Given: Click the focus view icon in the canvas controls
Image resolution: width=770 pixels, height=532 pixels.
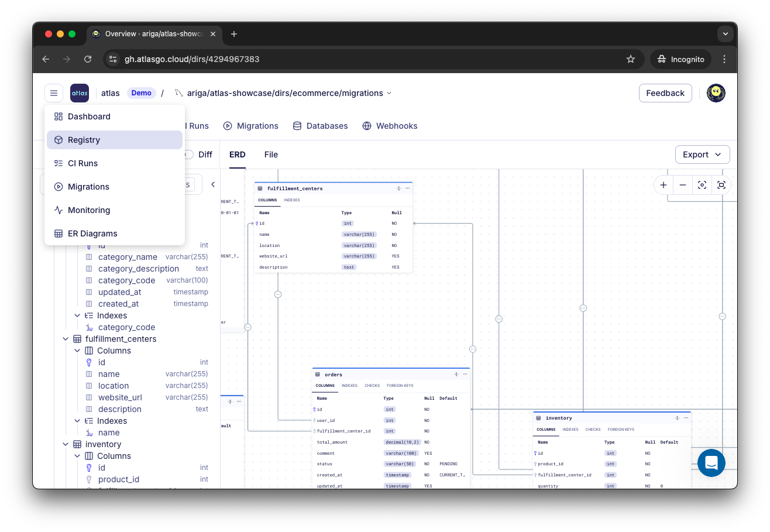Looking at the screenshot, I should [702, 184].
